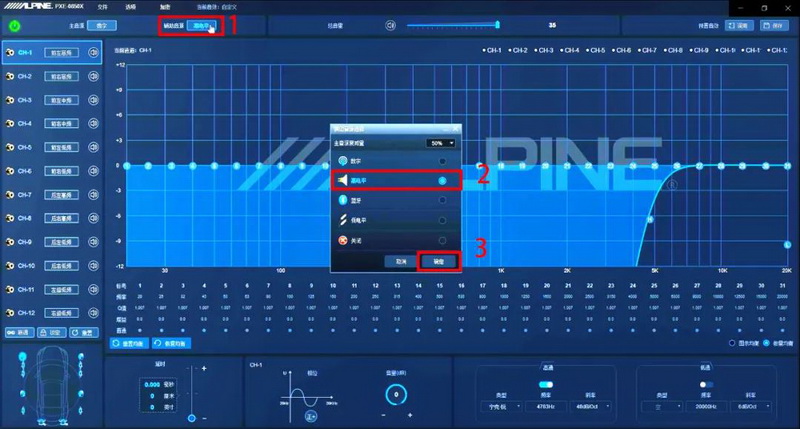Open the File (文件) menu
Viewport: 800px width, 429px height.
tap(103, 7)
